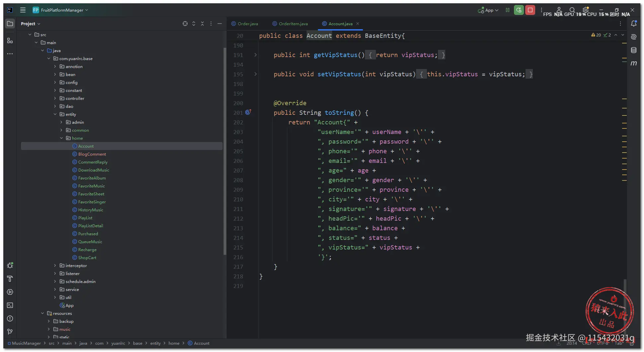Open the Debug tool window
The image size is (644, 352).
click(10, 265)
